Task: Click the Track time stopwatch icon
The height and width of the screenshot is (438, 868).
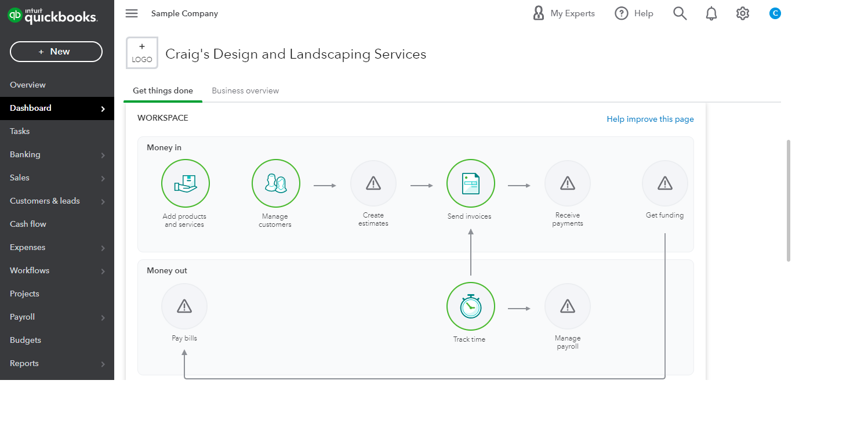Action: 470,307
